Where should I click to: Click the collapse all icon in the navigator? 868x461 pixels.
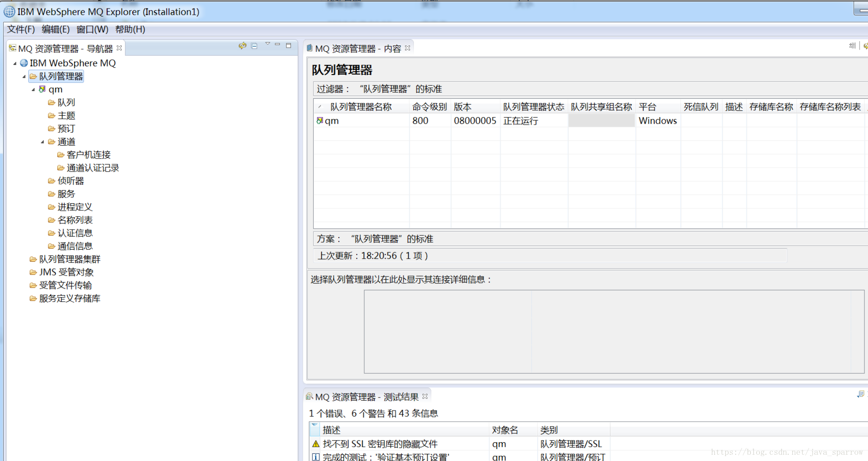click(254, 46)
